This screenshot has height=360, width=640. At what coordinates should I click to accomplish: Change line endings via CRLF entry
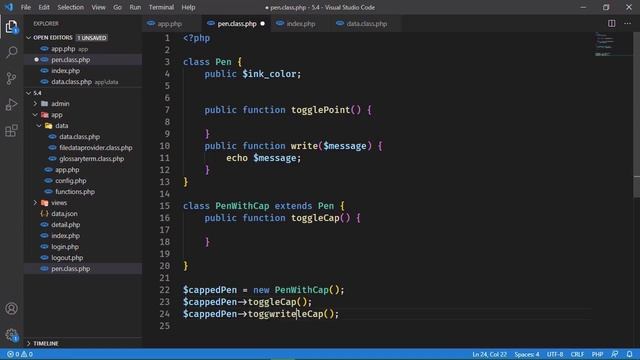[x=577, y=354]
